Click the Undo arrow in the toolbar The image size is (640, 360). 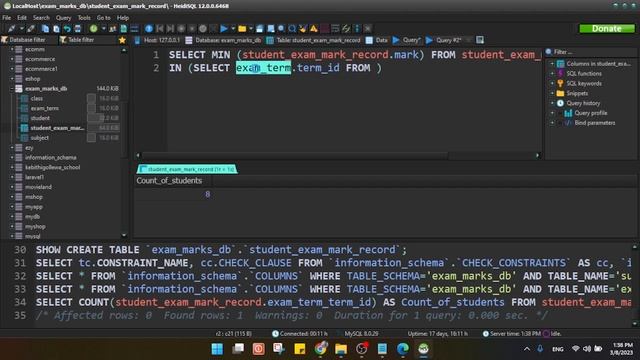(67, 29)
